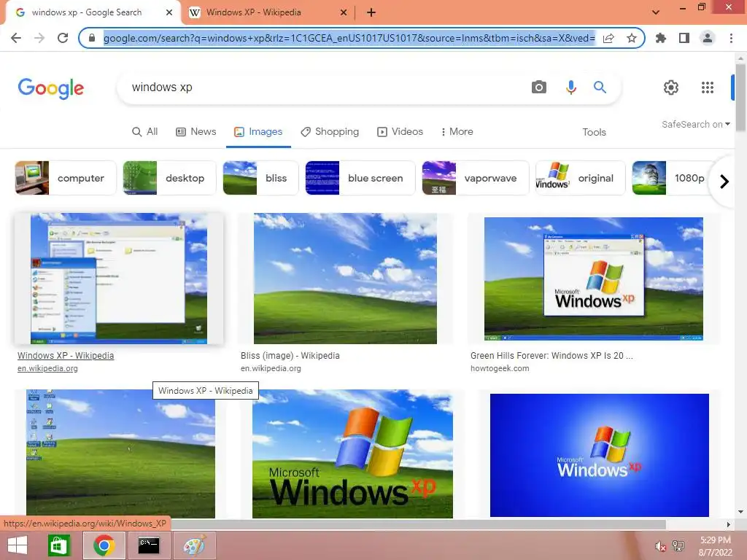
Task: Open the Google apps grid
Action: [708, 87]
